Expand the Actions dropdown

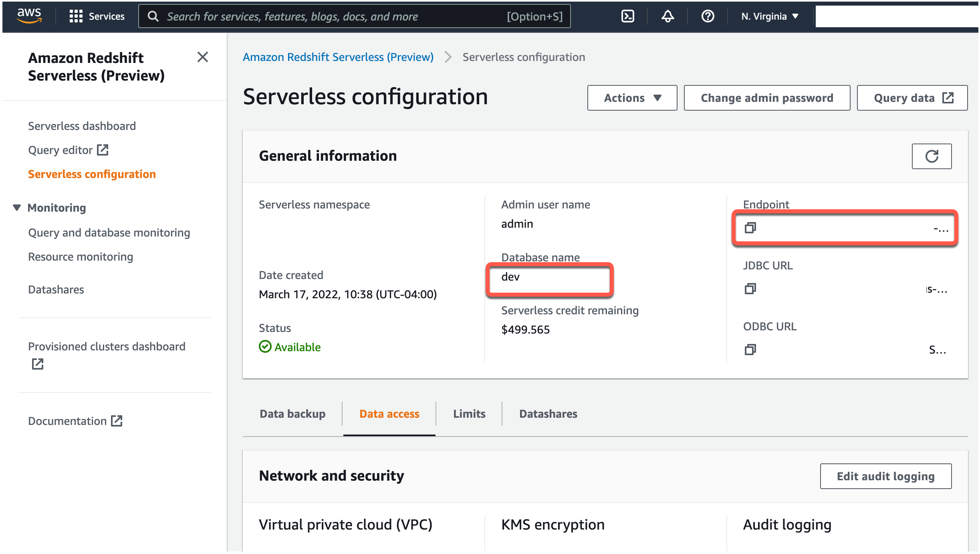[x=632, y=98]
